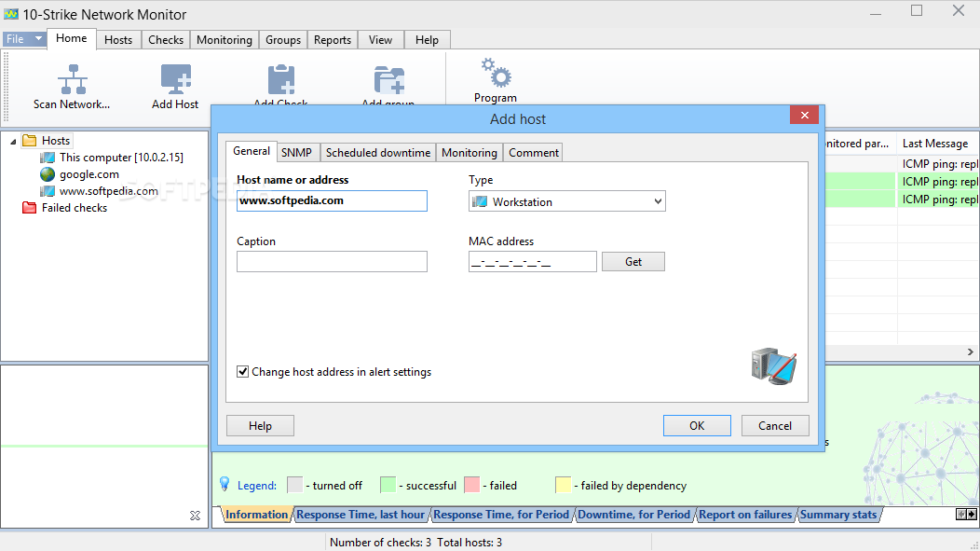The image size is (980, 551).
Task: Open the Scheduled downtime tab
Action: click(378, 153)
